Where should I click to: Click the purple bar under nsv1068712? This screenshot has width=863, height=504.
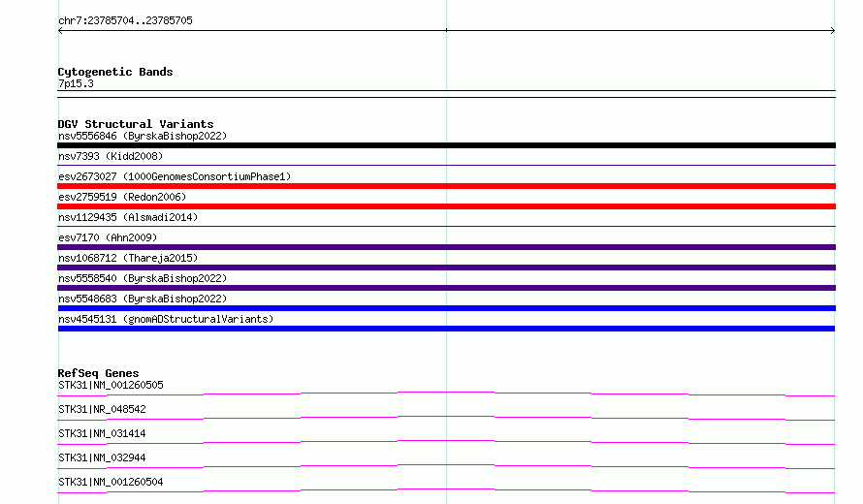point(446,268)
